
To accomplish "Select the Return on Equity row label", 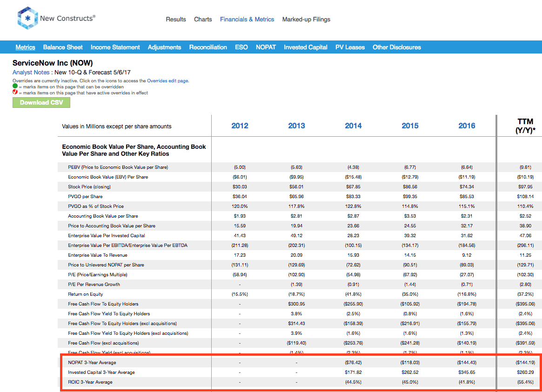I will point(86,294).
